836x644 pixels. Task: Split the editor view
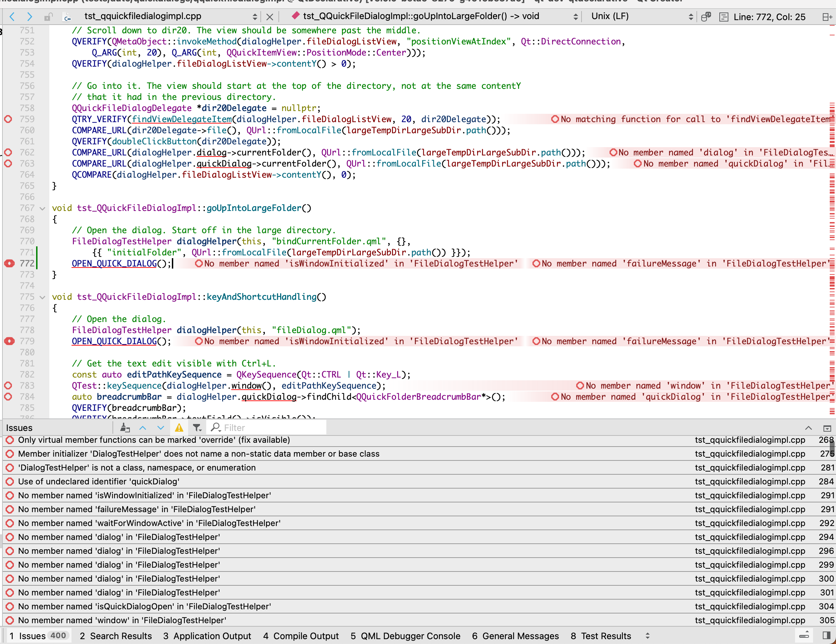point(827,17)
